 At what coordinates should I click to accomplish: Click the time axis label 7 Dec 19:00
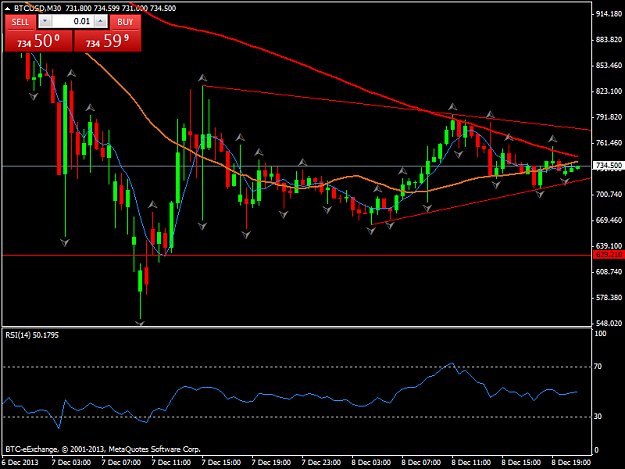coord(271,463)
